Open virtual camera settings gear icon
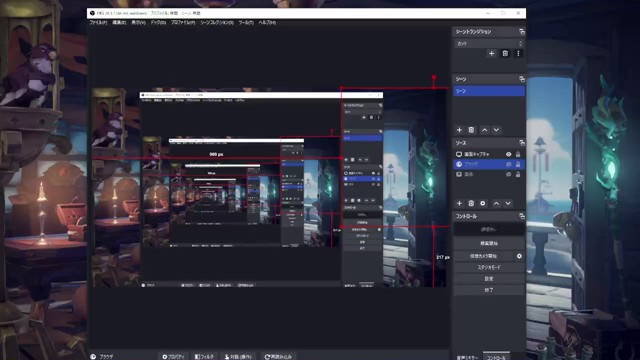 [x=519, y=256]
